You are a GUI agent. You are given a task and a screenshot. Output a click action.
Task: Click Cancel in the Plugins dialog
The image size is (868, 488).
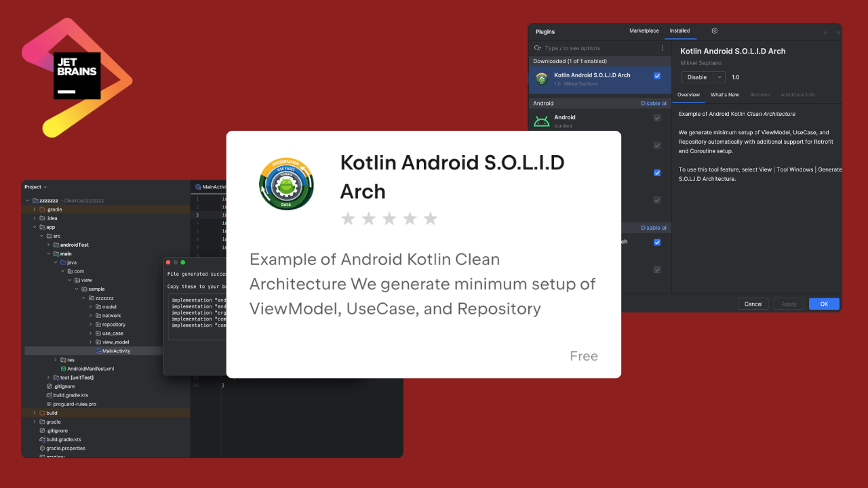(753, 304)
